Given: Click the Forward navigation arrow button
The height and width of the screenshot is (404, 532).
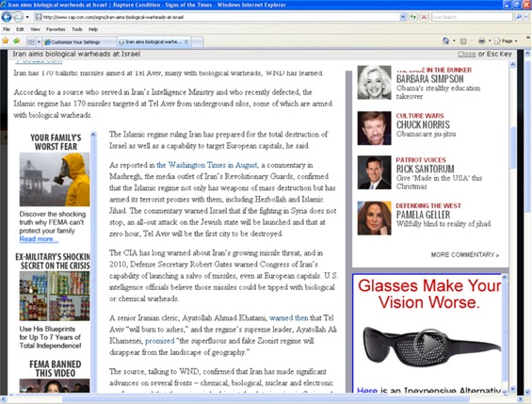Looking at the screenshot, I should pyautogui.click(x=18, y=17).
